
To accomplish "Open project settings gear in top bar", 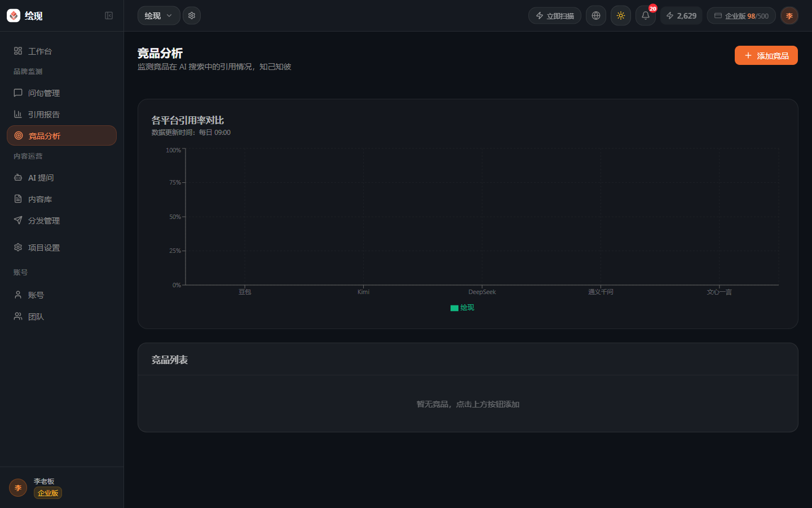I will coord(192,16).
